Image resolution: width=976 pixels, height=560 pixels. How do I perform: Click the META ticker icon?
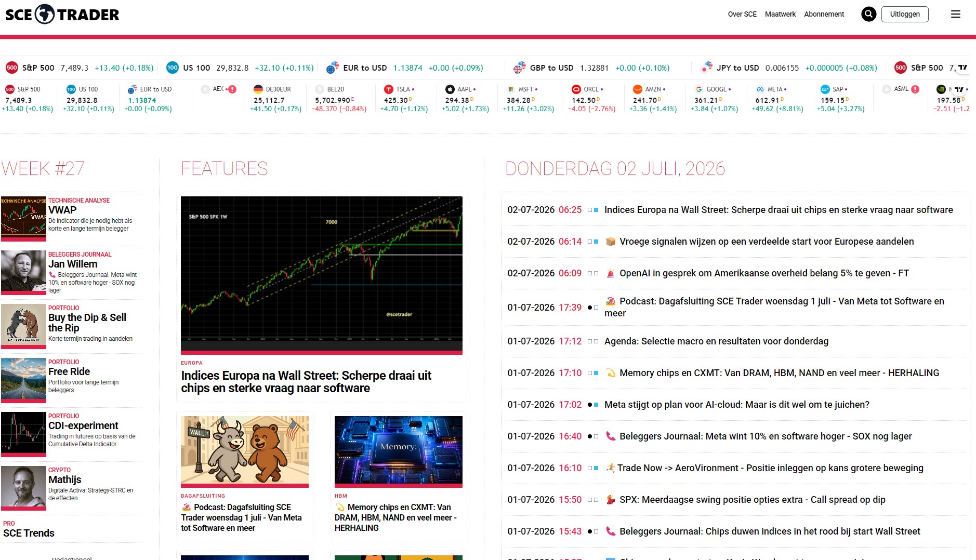tap(760, 89)
